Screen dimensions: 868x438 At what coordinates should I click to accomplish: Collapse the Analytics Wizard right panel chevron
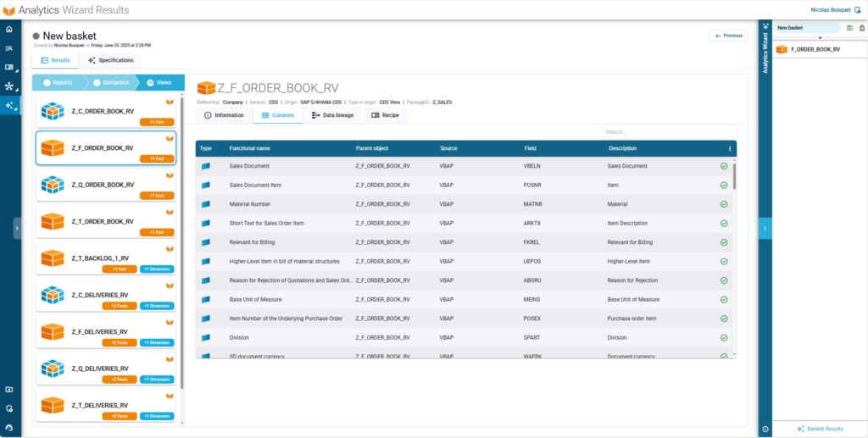point(765,228)
